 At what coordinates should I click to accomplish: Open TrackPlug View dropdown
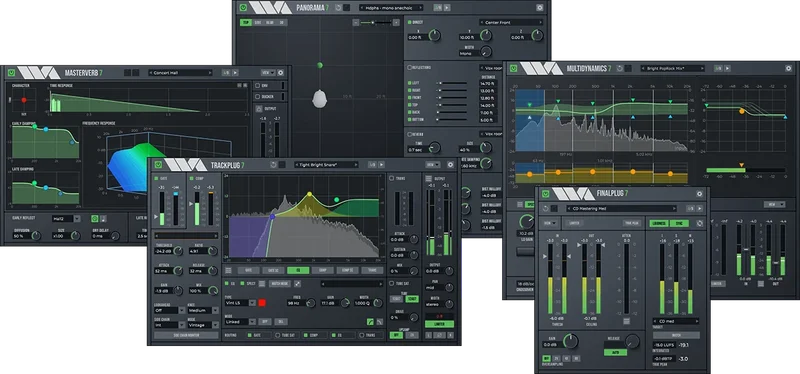pos(433,165)
